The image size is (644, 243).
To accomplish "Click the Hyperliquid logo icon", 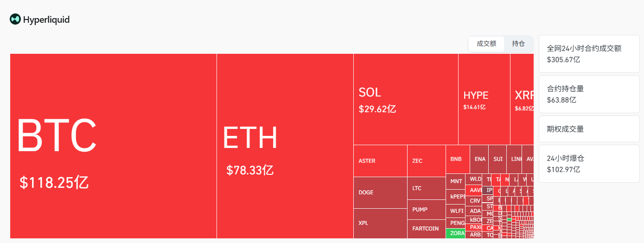I will (15, 19).
